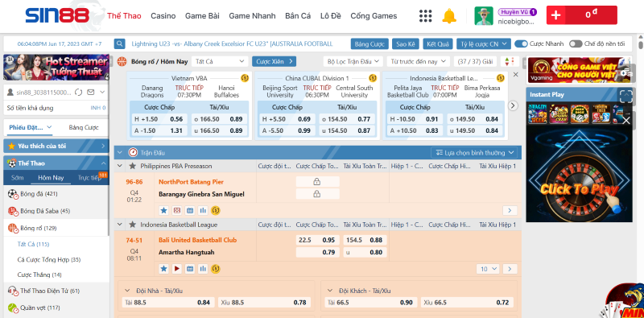Click the Bảng Cược toolbar button
644x318 pixels.
tap(369, 43)
